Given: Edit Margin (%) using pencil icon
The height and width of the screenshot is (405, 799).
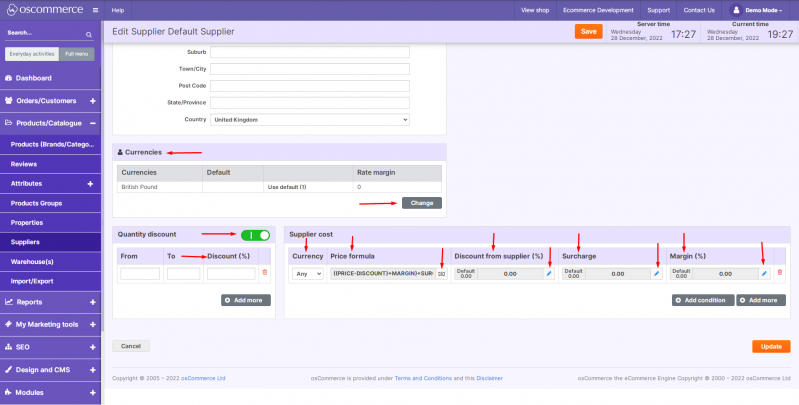Looking at the screenshot, I should (x=765, y=273).
